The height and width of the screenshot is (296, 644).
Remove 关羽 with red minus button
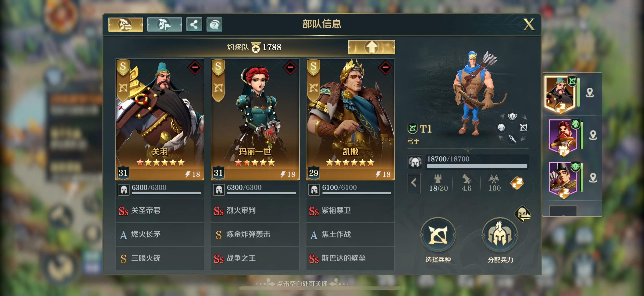(x=195, y=67)
